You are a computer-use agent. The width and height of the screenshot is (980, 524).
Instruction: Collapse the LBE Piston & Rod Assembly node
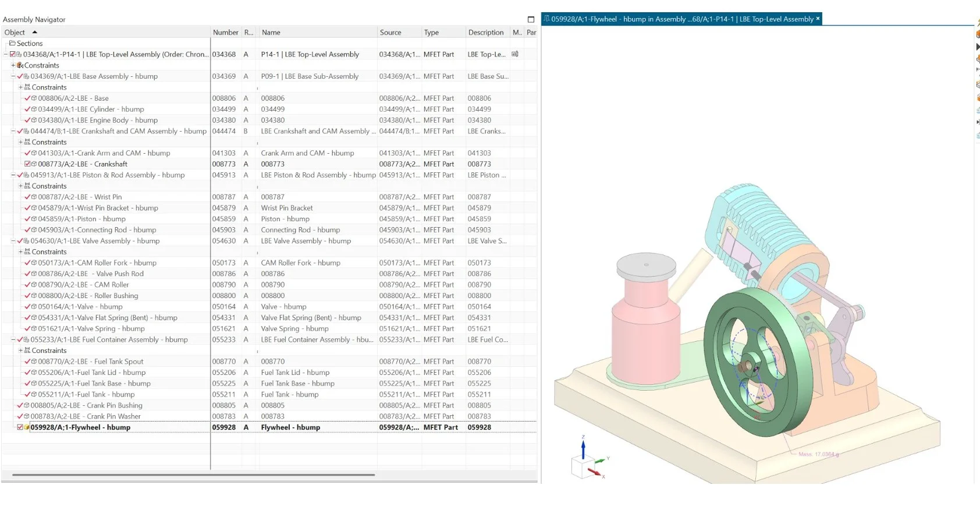tap(13, 175)
